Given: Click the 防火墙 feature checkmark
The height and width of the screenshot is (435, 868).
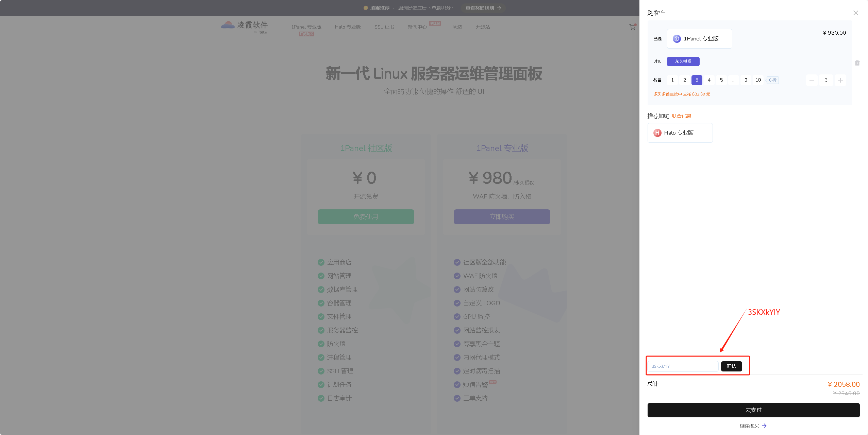Looking at the screenshot, I should pos(321,344).
